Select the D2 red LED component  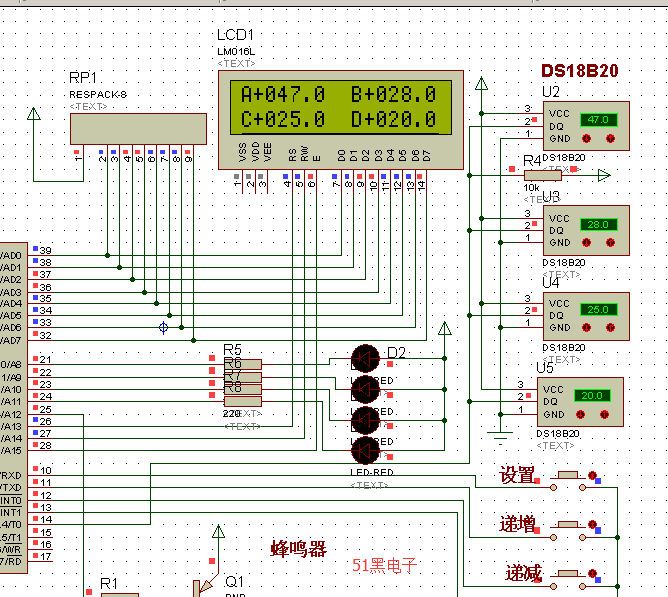pyautogui.click(x=365, y=359)
